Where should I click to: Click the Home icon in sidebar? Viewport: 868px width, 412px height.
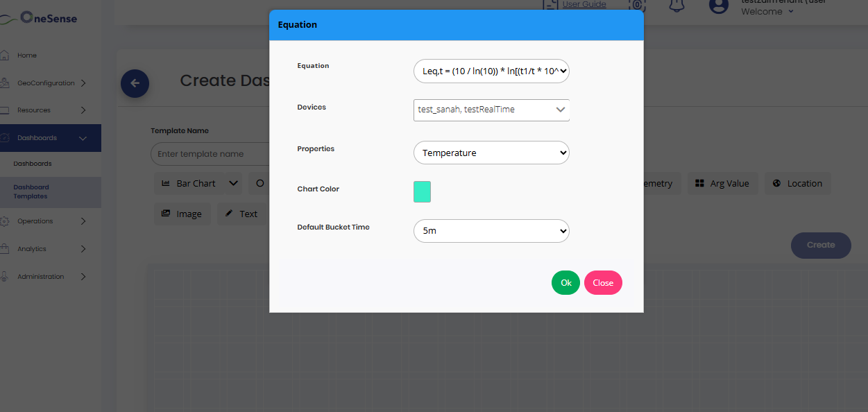4,55
